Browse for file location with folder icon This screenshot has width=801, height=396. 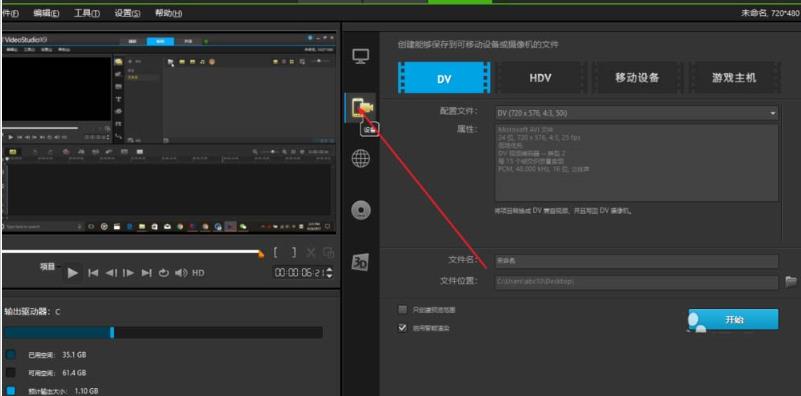(791, 281)
